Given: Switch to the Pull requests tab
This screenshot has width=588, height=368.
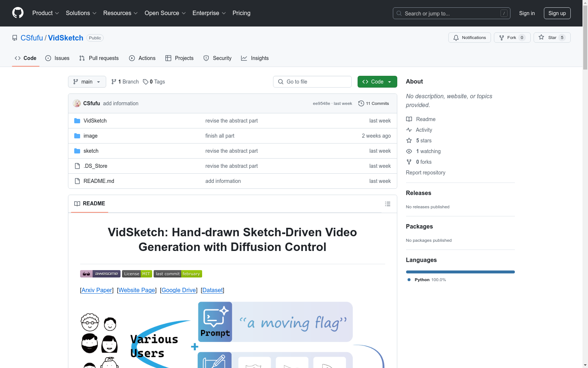Looking at the screenshot, I should coord(99,58).
